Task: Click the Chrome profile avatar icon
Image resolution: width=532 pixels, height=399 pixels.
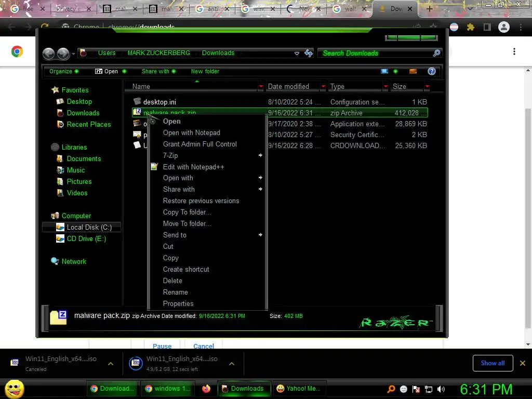Action: coord(504,27)
